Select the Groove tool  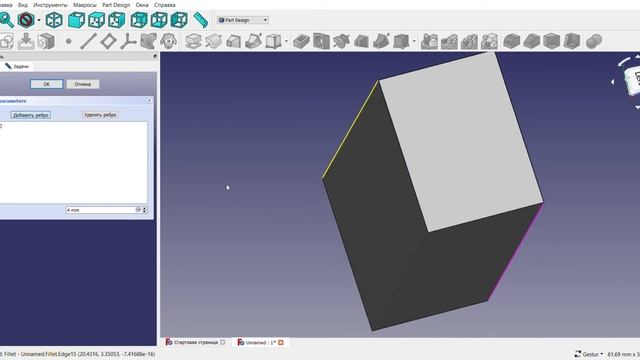click(341, 41)
